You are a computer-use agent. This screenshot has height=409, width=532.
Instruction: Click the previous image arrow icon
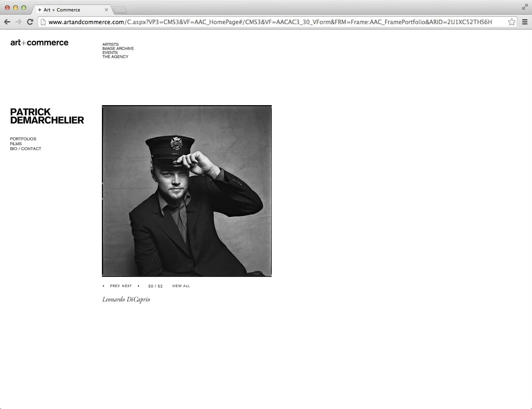pyautogui.click(x=103, y=286)
